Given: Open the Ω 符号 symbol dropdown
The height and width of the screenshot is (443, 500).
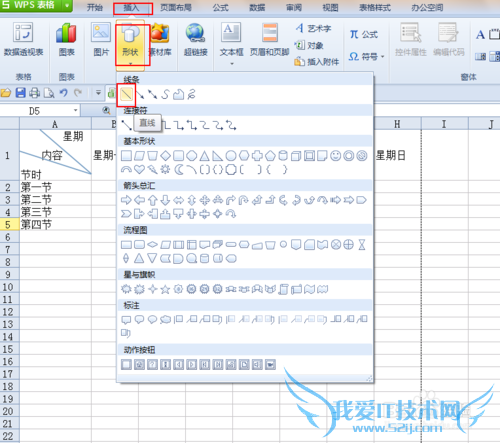Looking at the screenshot, I should (x=366, y=57).
